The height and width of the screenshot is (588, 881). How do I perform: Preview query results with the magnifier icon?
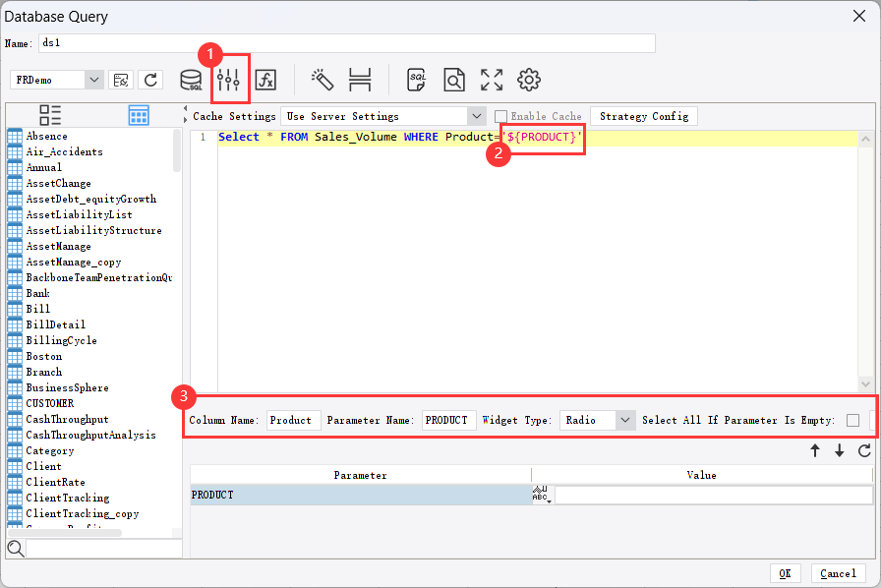pyautogui.click(x=453, y=80)
